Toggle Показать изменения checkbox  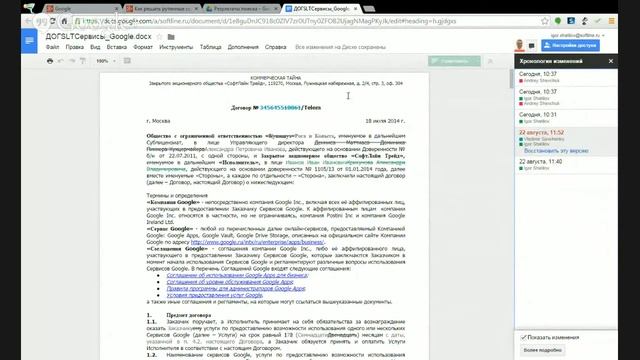523,337
